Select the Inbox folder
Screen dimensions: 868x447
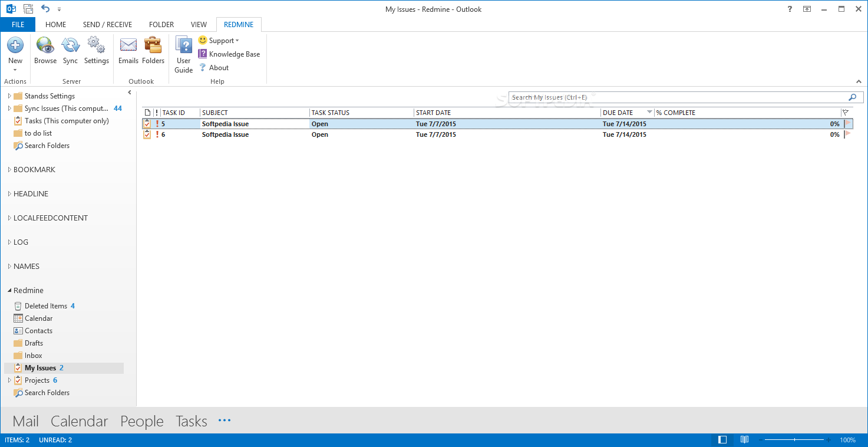[x=34, y=356]
